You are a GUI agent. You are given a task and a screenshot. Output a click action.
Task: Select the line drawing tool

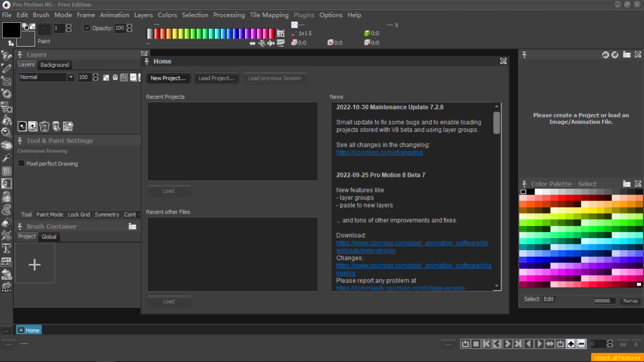[x=6, y=68]
